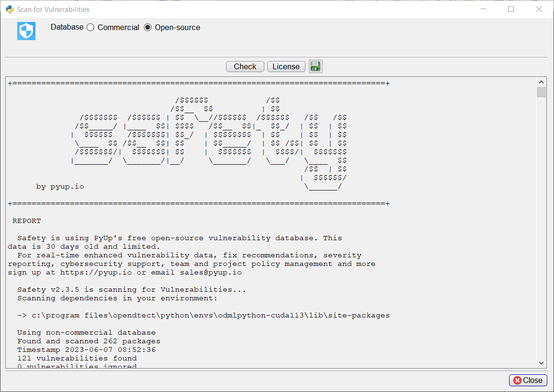Click the vertical scrollbar thumb
Screen dimensions: 554x392
click(x=541, y=92)
